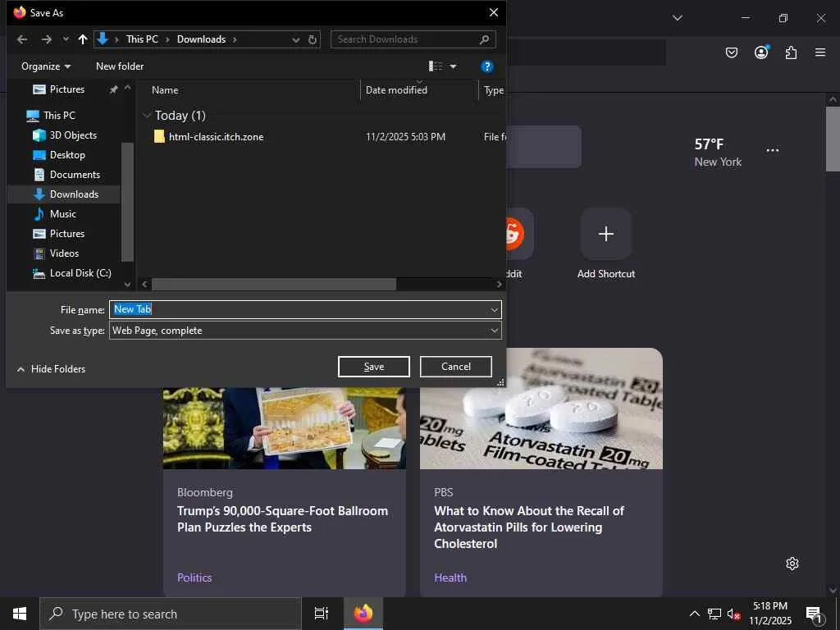Open the File name dropdown arrow
Viewport: 840px width, 630px height.
coord(494,309)
